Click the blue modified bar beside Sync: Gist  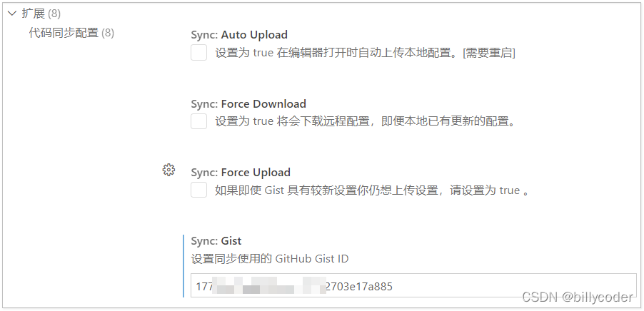[x=183, y=265]
